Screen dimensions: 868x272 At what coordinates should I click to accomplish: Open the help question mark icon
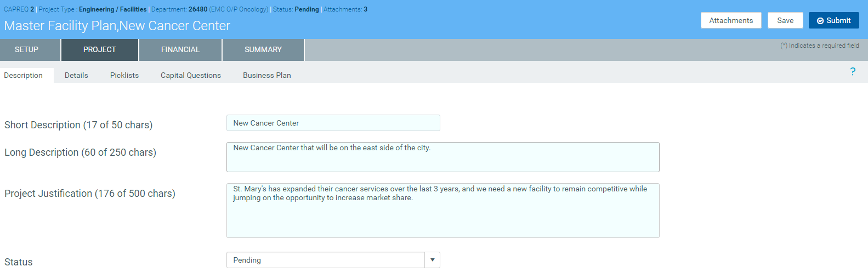[853, 72]
